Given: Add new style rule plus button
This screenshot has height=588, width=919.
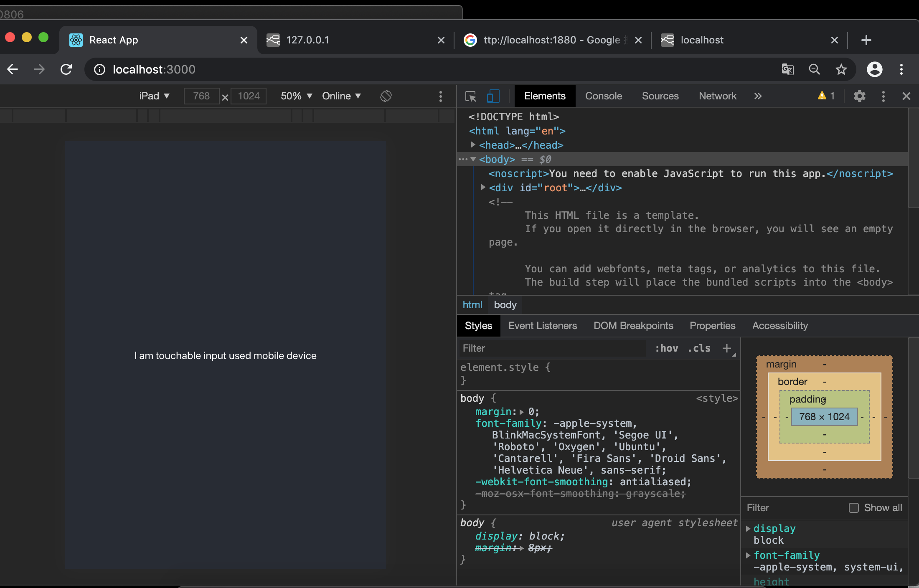Looking at the screenshot, I should [727, 348].
